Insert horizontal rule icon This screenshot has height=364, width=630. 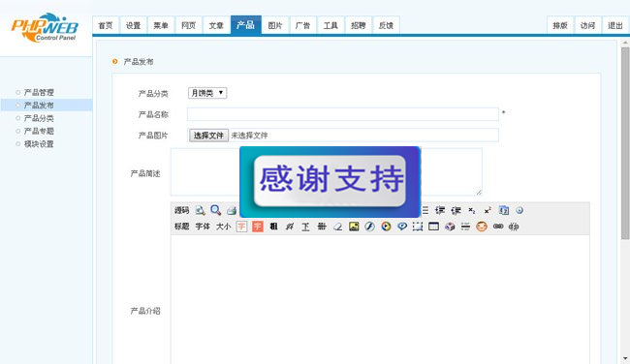click(465, 227)
